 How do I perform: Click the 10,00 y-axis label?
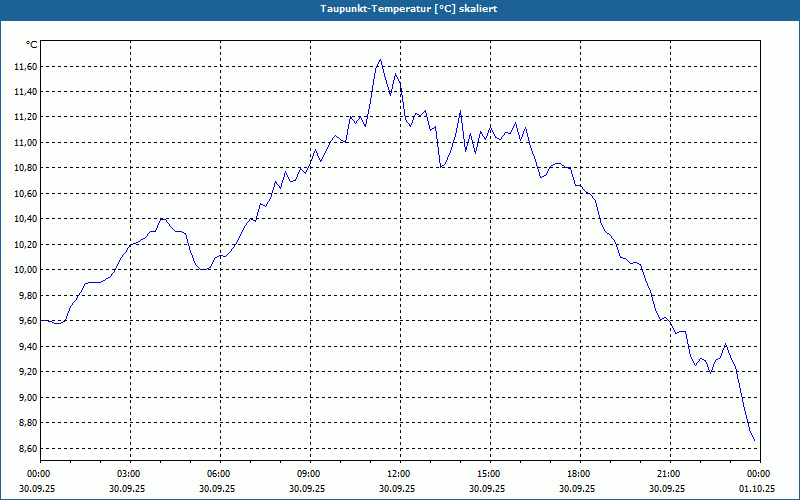click(x=26, y=270)
